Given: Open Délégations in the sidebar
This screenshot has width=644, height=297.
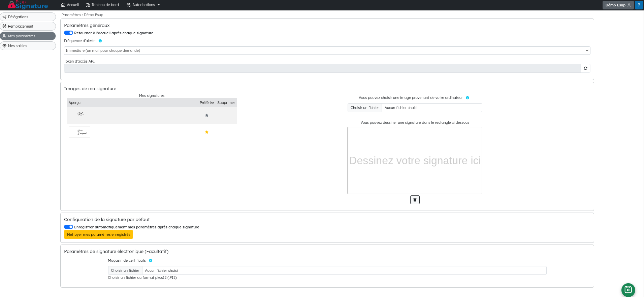Looking at the screenshot, I should pos(28,17).
